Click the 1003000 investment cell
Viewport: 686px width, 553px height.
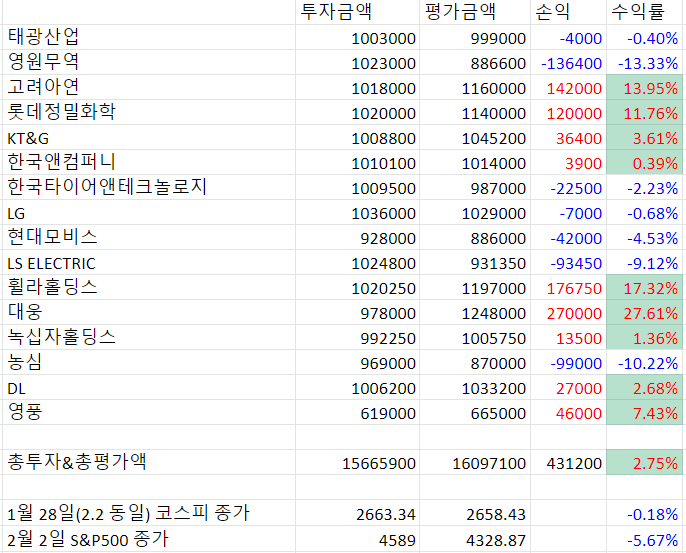(357, 37)
